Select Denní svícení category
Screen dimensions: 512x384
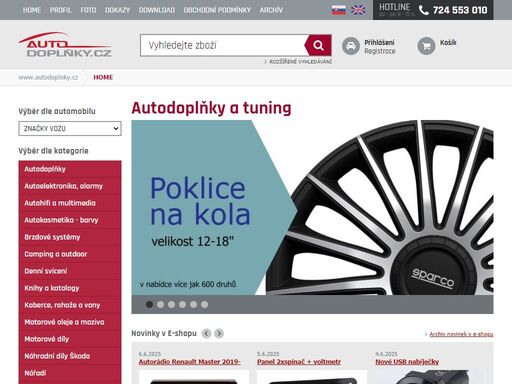[70, 271]
